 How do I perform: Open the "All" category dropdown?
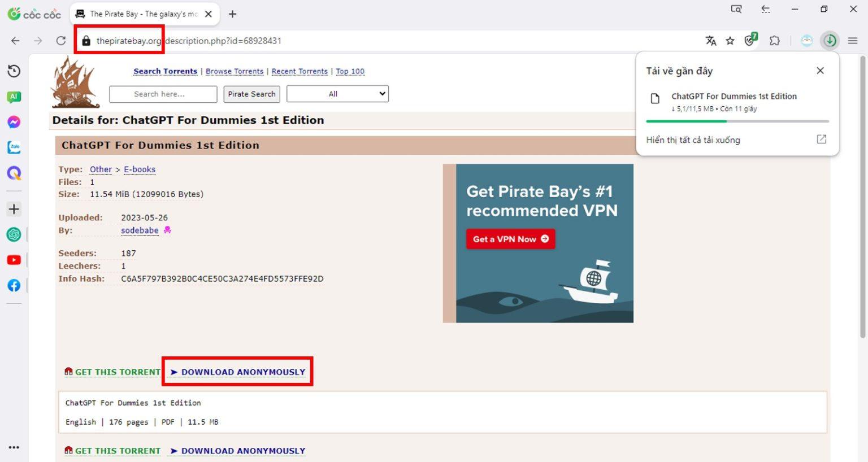[x=337, y=94]
